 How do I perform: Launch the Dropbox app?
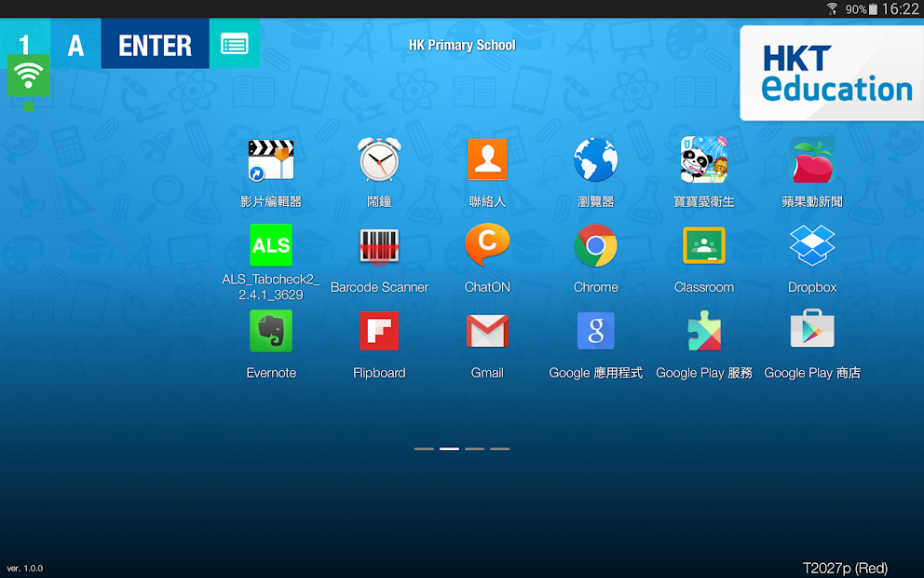[x=812, y=245]
